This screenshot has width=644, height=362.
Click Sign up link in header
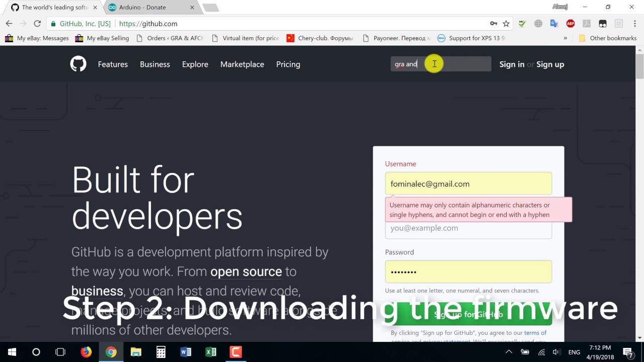click(x=550, y=64)
